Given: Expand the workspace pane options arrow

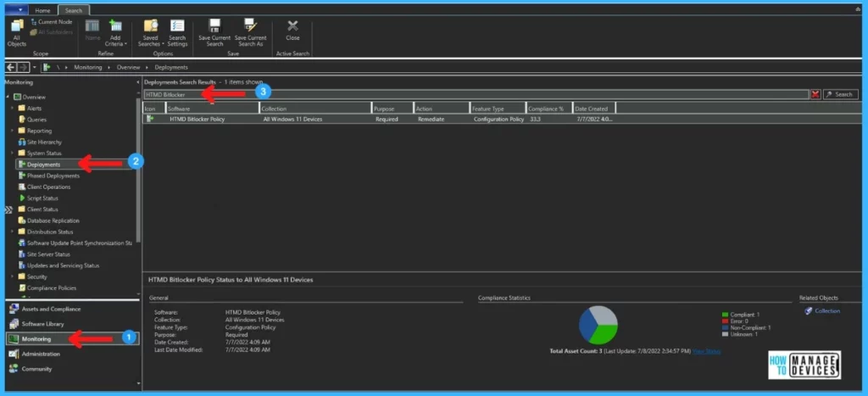Looking at the screenshot, I should pyautogui.click(x=138, y=382).
